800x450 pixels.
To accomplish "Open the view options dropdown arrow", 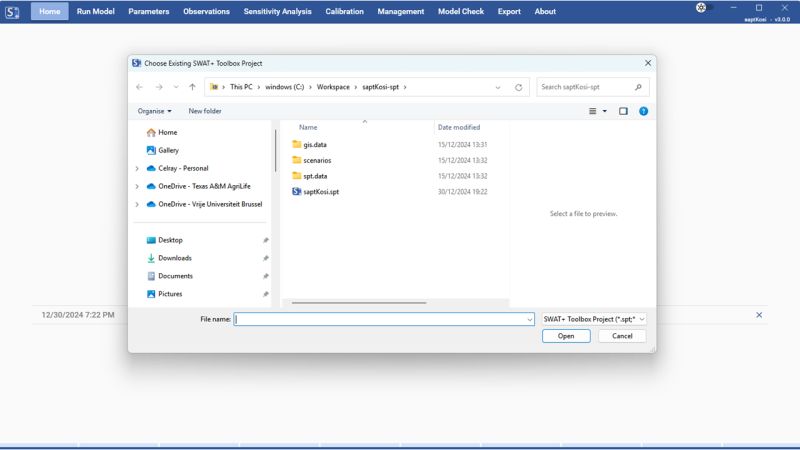I will click(x=605, y=111).
